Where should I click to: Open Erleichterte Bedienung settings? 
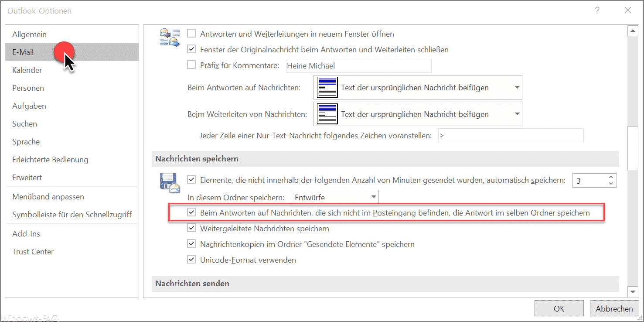[x=72, y=159]
